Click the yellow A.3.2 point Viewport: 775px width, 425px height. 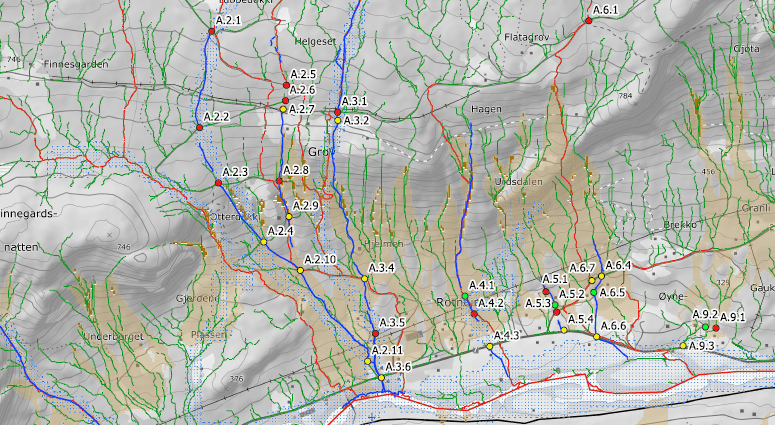338,121
